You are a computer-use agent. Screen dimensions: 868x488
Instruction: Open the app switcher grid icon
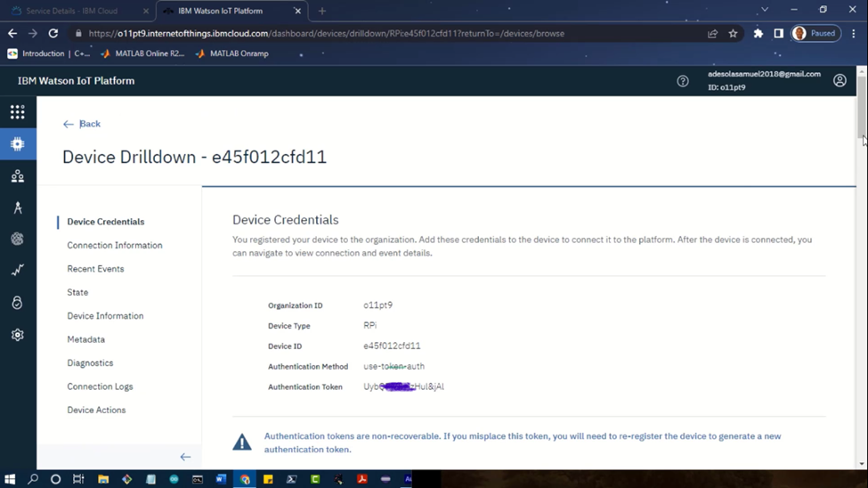pyautogui.click(x=18, y=112)
